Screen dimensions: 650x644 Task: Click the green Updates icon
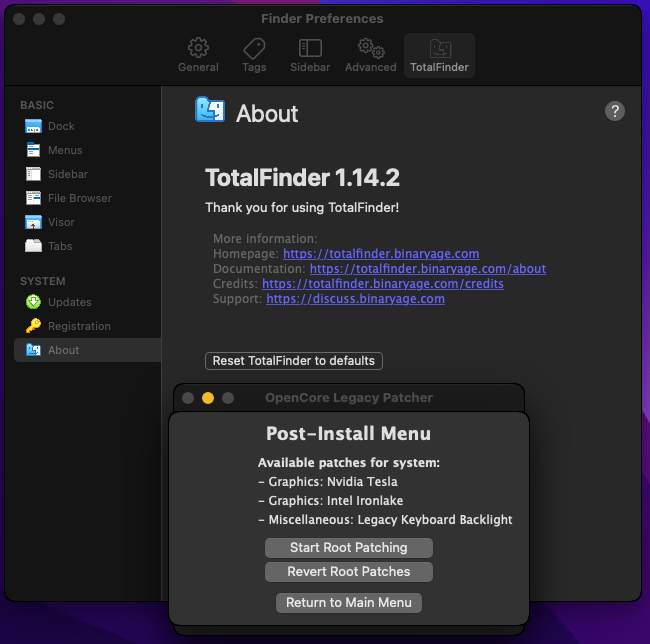click(33, 302)
